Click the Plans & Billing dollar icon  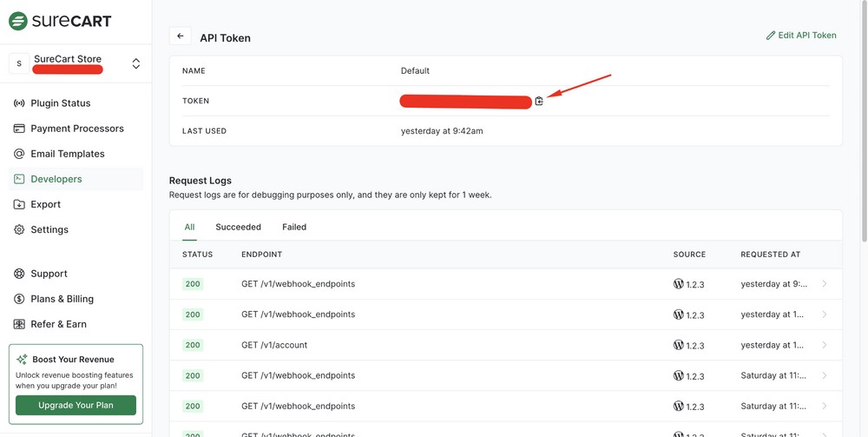point(19,299)
